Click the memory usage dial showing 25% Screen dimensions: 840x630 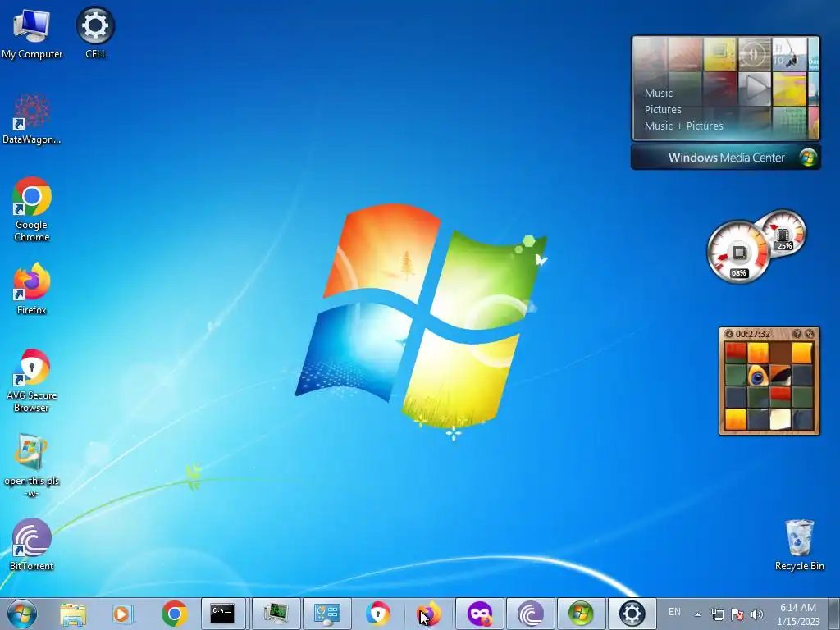783,231
